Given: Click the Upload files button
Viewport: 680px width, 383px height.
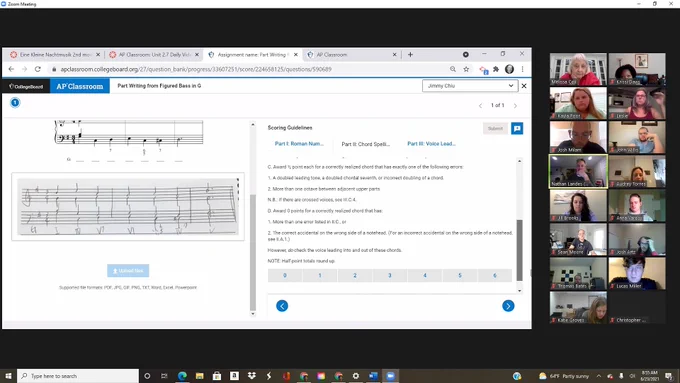Looking at the screenshot, I should click(128, 271).
